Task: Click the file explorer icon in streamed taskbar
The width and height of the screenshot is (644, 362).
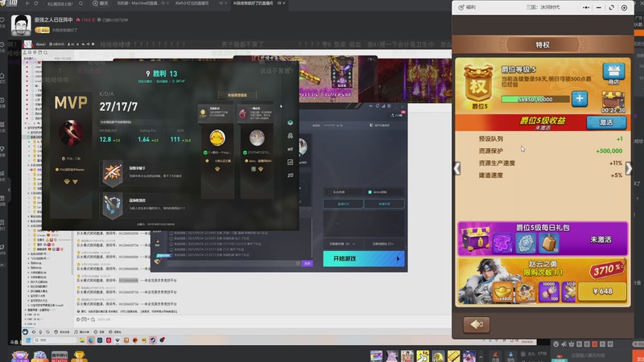Action: point(82,340)
